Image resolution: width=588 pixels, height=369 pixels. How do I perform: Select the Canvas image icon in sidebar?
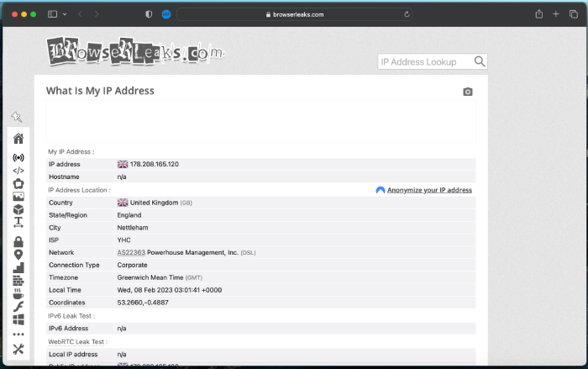(x=18, y=197)
